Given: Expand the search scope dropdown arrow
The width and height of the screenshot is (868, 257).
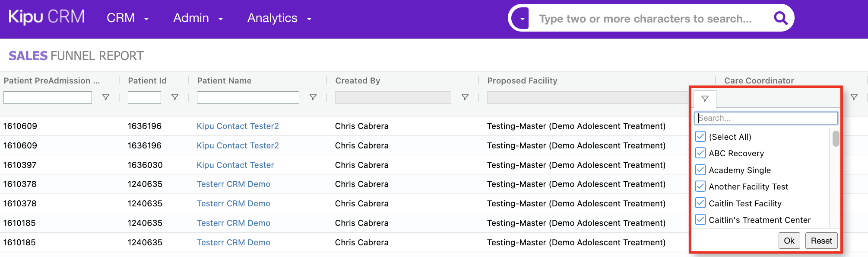Looking at the screenshot, I should (523, 19).
